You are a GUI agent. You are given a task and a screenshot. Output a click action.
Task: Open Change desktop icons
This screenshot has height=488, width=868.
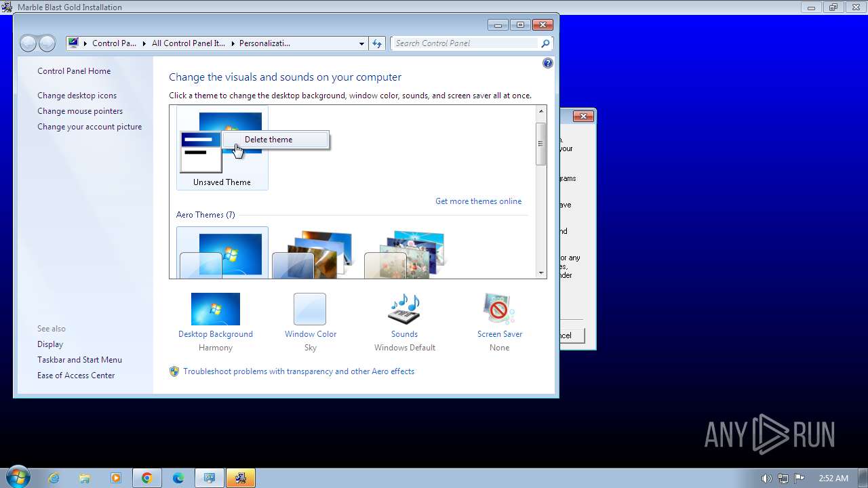77,96
